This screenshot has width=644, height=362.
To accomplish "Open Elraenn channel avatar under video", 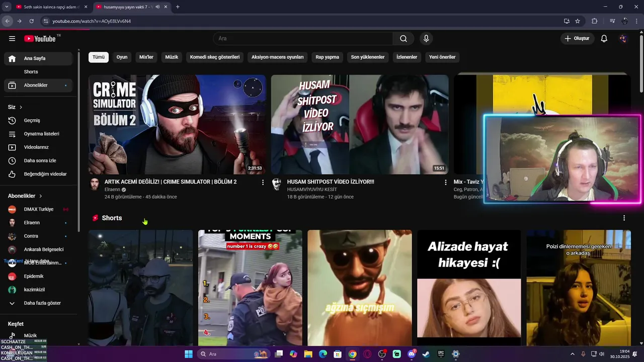I will 95,184.
